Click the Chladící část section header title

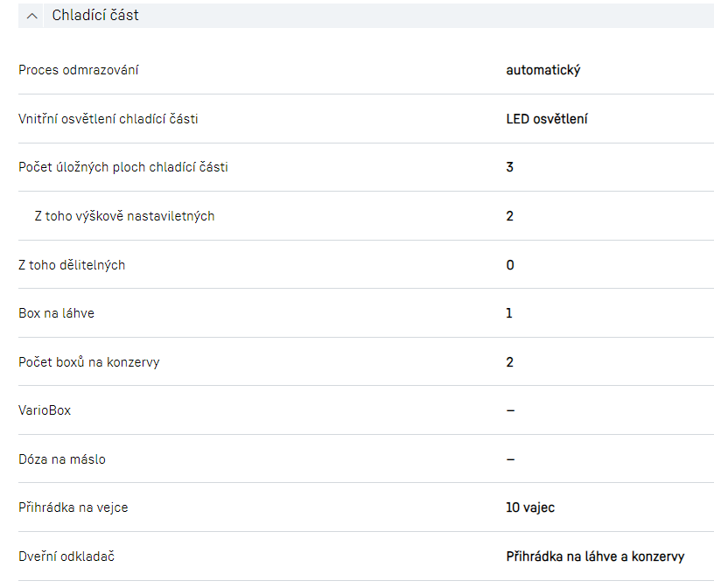click(95, 16)
